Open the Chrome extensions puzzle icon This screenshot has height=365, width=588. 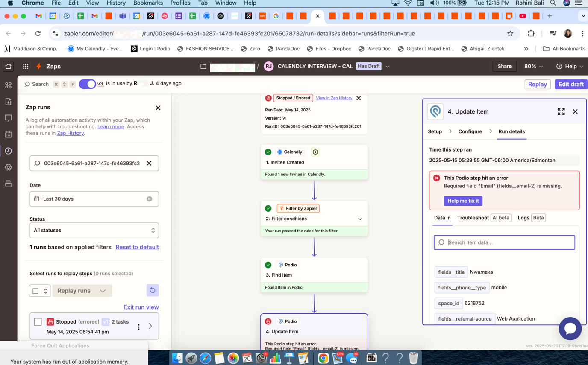click(x=531, y=33)
